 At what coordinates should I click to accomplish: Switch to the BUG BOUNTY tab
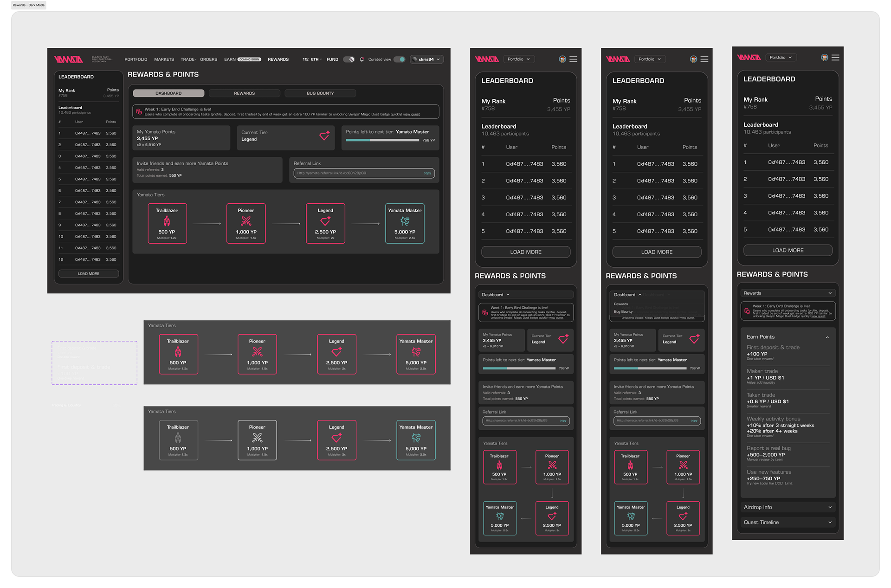[320, 93]
